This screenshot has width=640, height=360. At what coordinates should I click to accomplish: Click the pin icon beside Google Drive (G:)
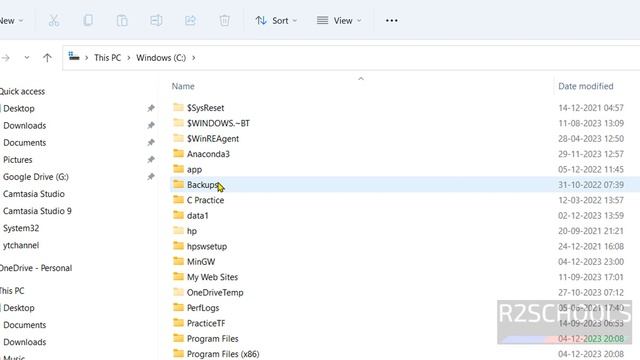(151, 176)
